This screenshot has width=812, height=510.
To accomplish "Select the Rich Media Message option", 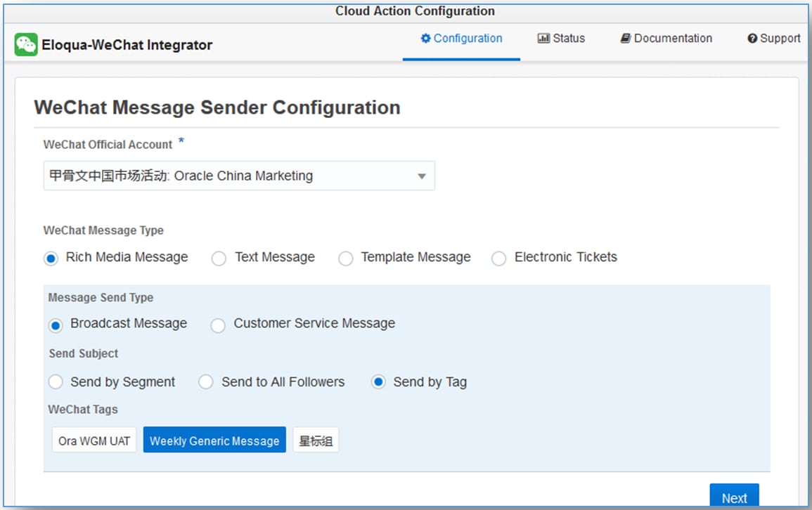I will coord(51,259).
